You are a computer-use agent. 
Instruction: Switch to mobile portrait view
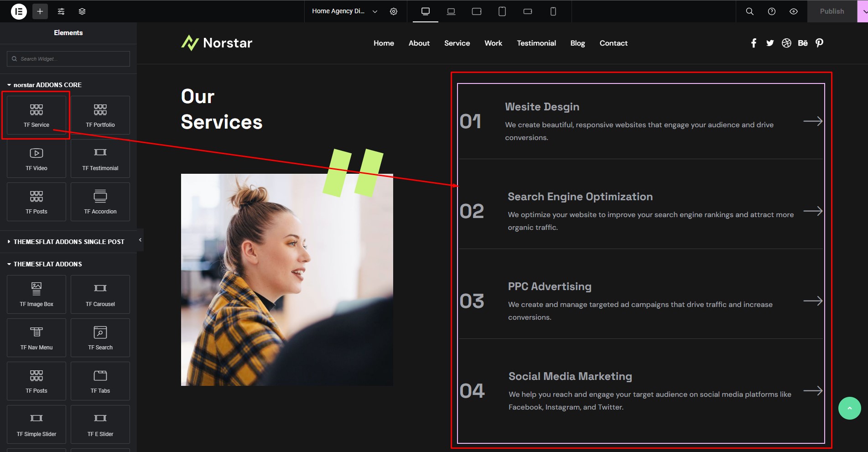[x=553, y=11]
